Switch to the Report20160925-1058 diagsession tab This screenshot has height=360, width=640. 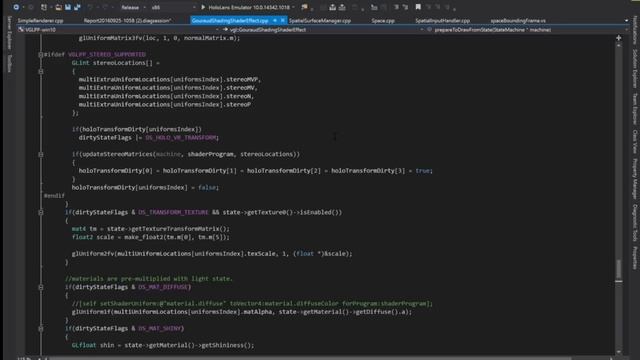click(x=127, y=20)
